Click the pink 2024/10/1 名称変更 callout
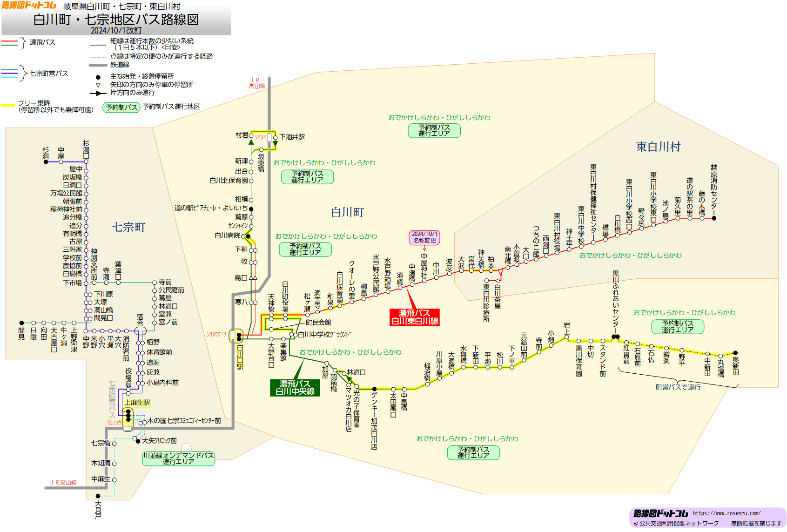Image resolution: width=787 pixels, height=532 pixels. [424, 237]
